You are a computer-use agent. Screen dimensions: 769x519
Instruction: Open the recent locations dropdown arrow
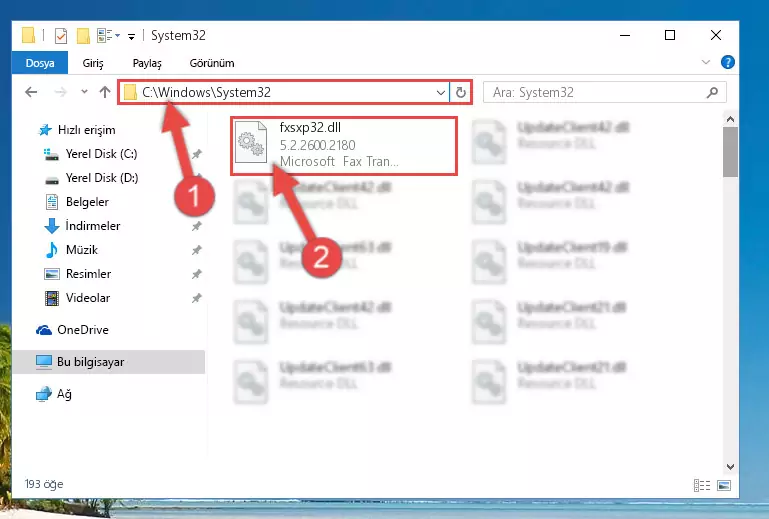click(x=84, y=92)
